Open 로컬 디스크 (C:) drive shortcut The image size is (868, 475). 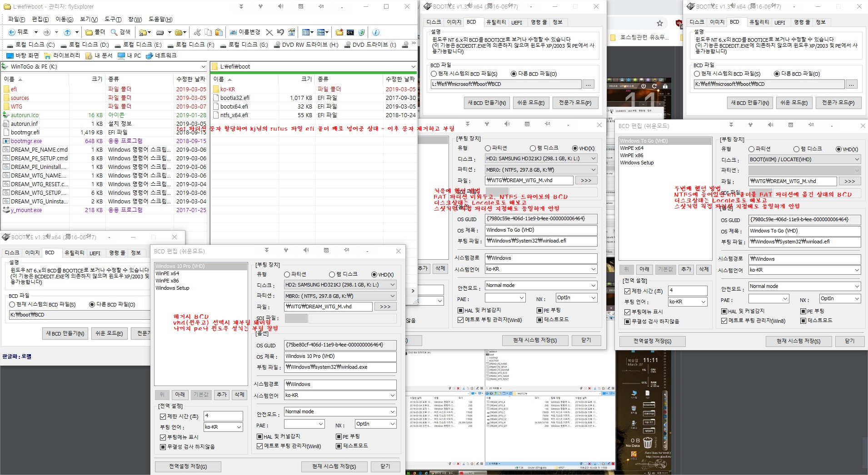pyautogui.click(x=31, y=45)
